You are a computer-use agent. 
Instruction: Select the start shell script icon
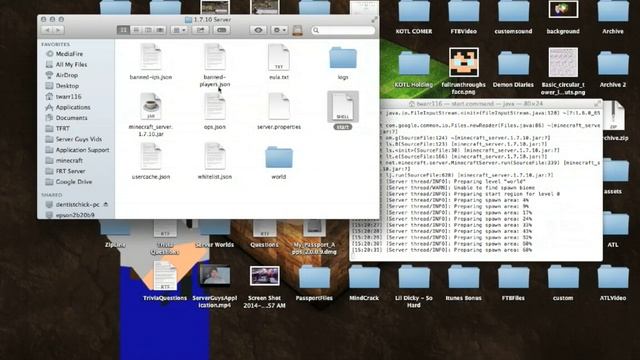(x=343, y=107)
